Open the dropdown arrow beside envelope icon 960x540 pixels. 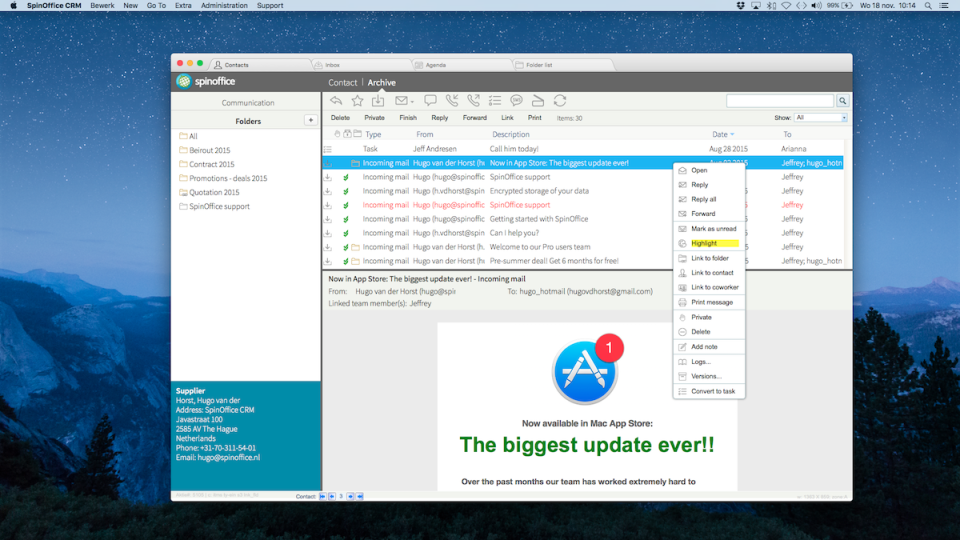[413, 102]
